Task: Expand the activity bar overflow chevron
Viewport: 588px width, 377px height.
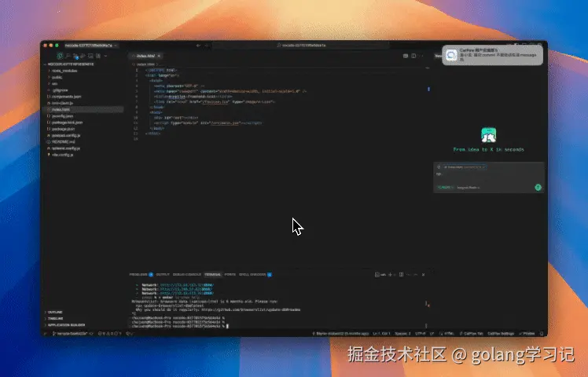Action: (x=106, y=56)
